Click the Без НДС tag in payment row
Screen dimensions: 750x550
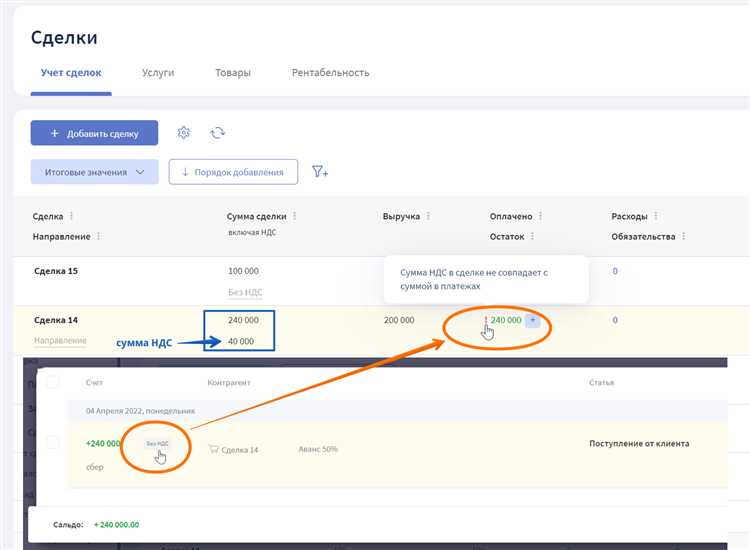157,443
